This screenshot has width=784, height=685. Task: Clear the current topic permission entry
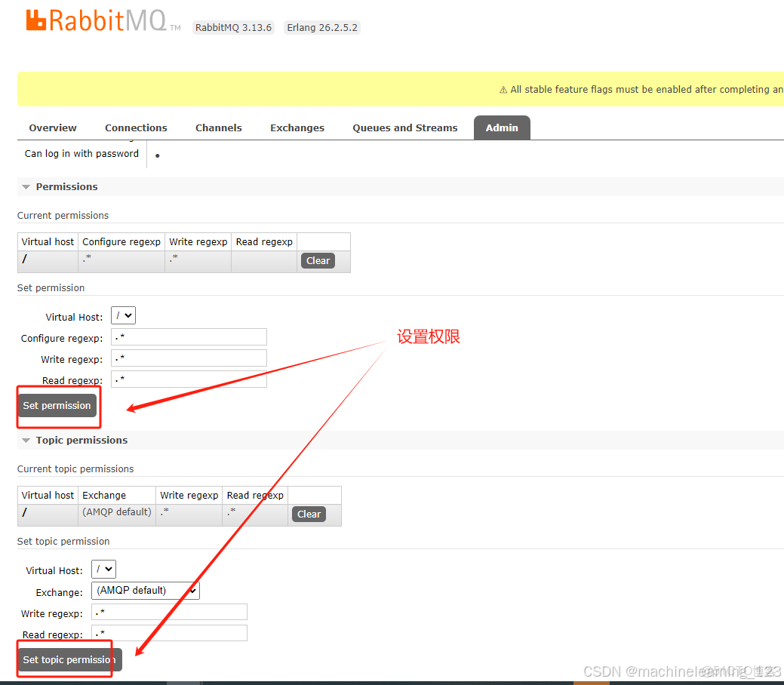pos(309,514)
